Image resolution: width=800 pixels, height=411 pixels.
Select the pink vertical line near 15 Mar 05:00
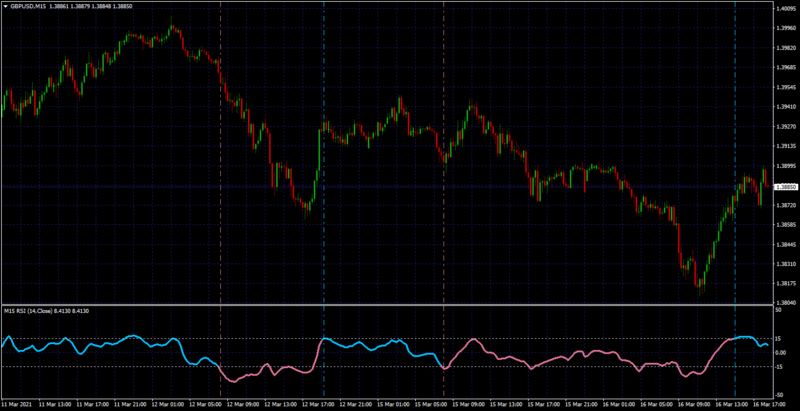[443, 199]
